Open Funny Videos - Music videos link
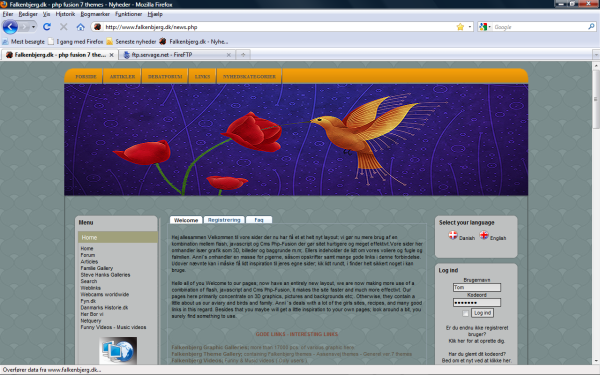Screen dimensions: 600x375 113,327
